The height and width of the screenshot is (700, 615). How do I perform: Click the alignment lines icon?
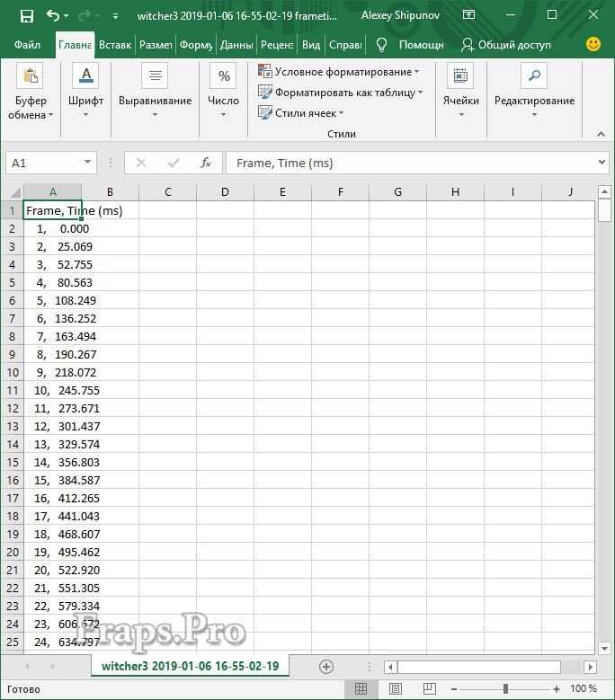pos(155,75)
